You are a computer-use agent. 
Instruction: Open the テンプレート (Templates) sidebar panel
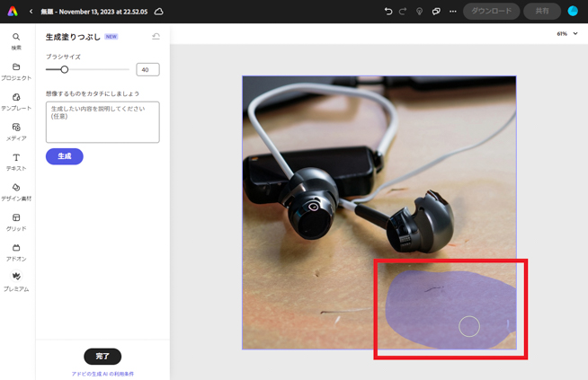coord(16,101)
